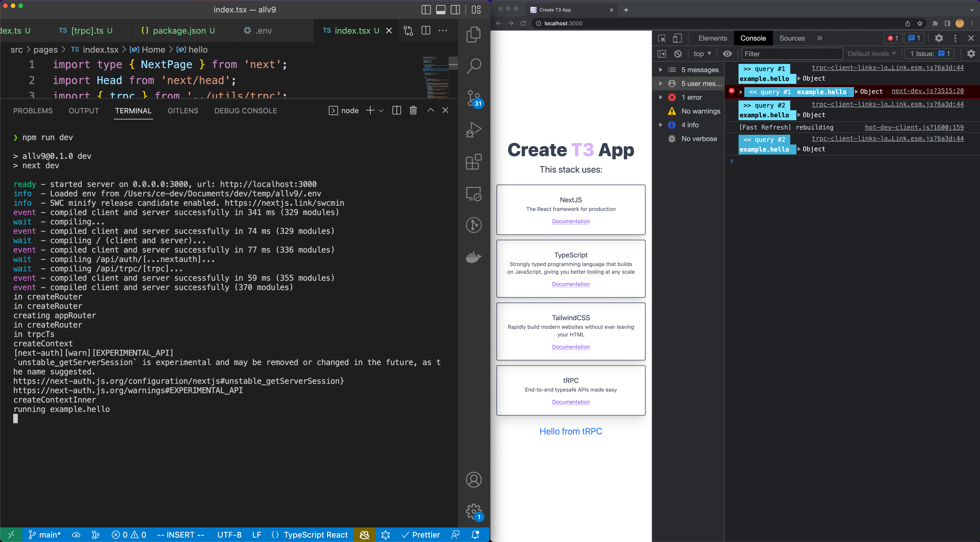Open editor compare changes icon

pyautogui.click(x=408, y=31)
